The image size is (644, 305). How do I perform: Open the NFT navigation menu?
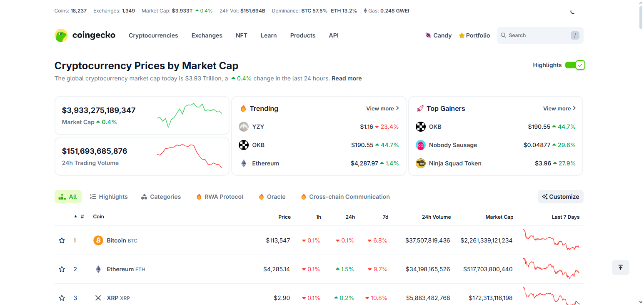coord(242,35)
